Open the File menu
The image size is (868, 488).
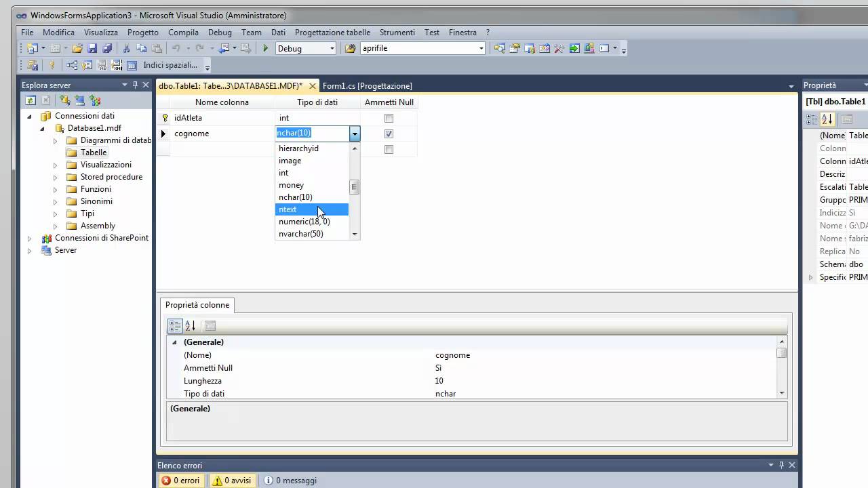coord(27,32)
